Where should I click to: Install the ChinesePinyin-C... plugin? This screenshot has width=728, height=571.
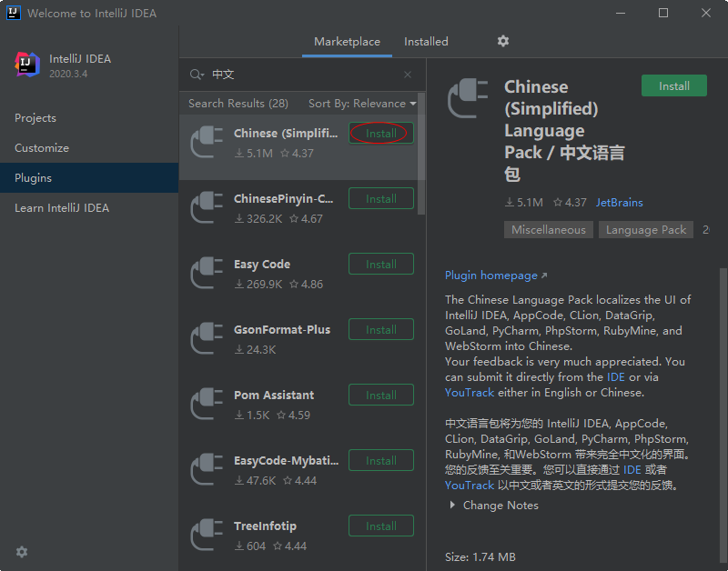click(380, 198)
